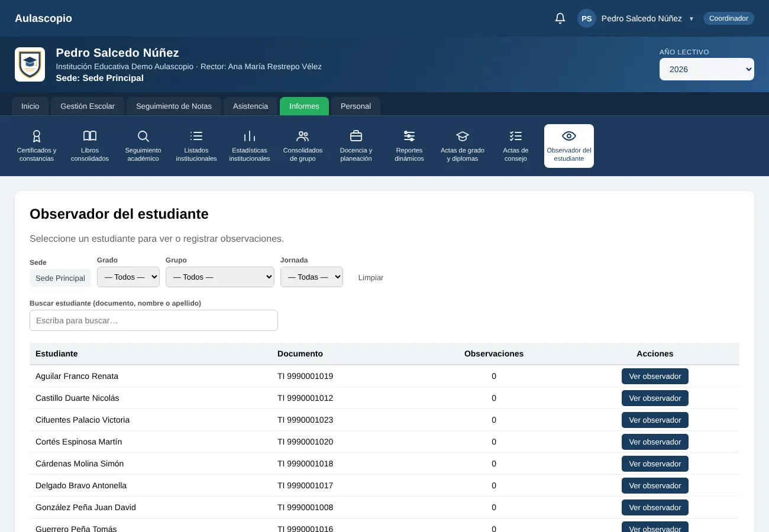View observador for Cárdenas Molina Simón
This screenshot has height=532, width=769.
[x=655, y=463]
